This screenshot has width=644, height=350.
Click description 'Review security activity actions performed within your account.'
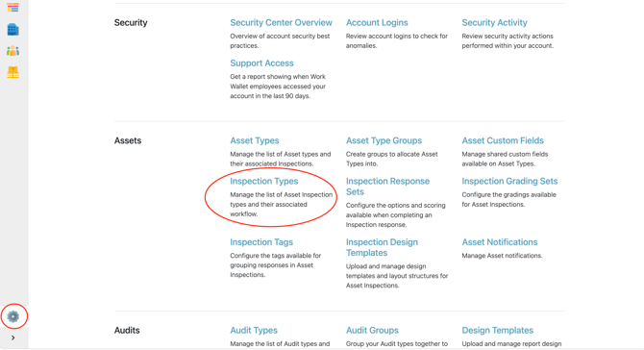pos(508,40)
